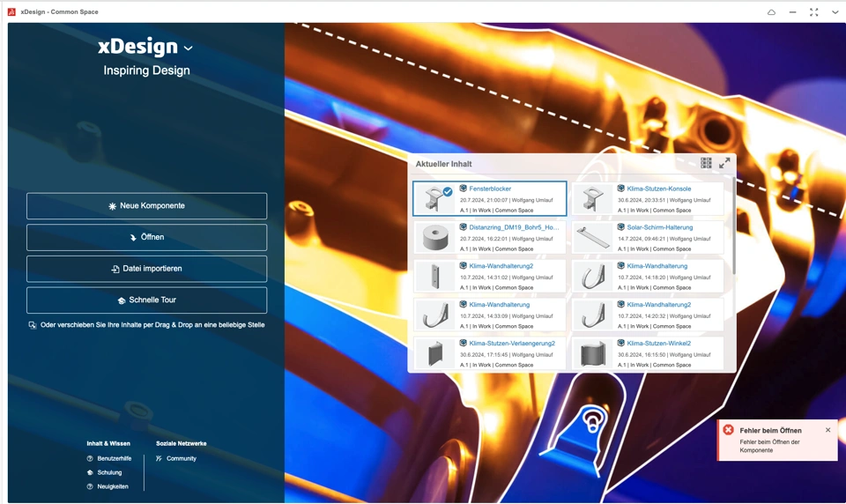Click the Datei importieren button

point(147,268)
